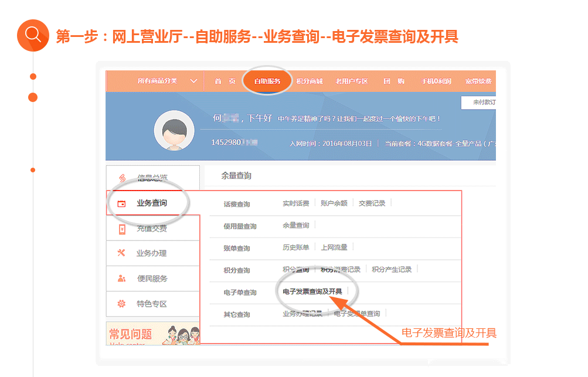The width and height of the screenshot is (588, 377).
Task: Open the 积分商城 nav tab
Action: pyautogui.click(x=310, y=81)
